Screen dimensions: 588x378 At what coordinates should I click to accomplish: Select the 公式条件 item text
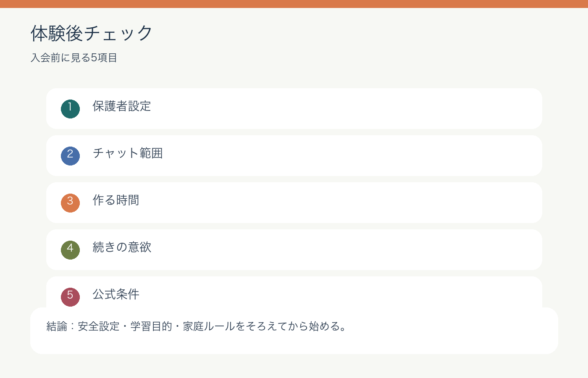[116, 294]
